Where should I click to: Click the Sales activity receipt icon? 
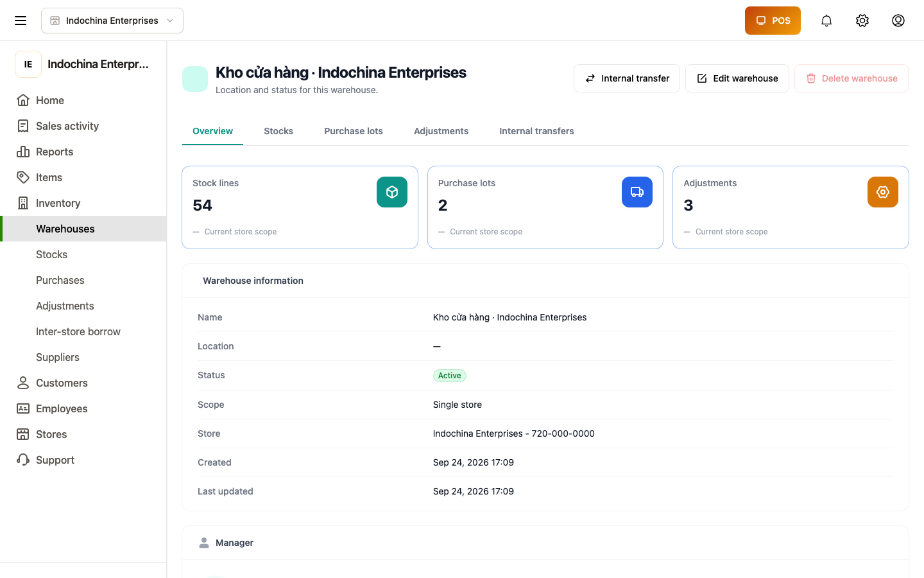23,126
